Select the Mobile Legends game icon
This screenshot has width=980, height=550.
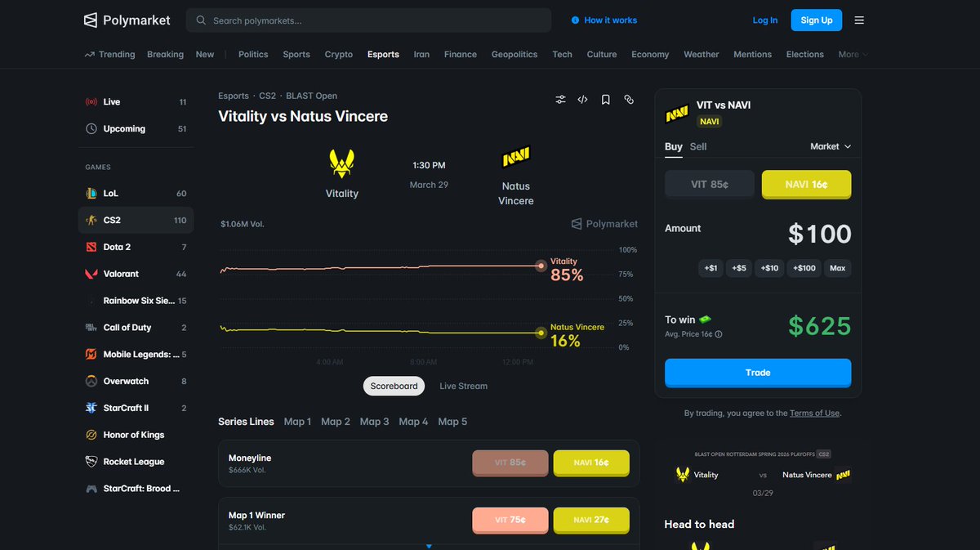click(91, 355)
